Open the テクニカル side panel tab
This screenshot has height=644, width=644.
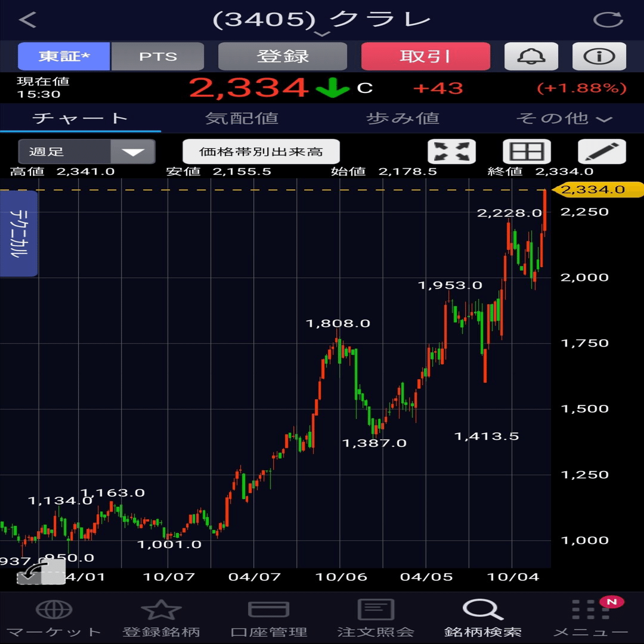point(18,233)
